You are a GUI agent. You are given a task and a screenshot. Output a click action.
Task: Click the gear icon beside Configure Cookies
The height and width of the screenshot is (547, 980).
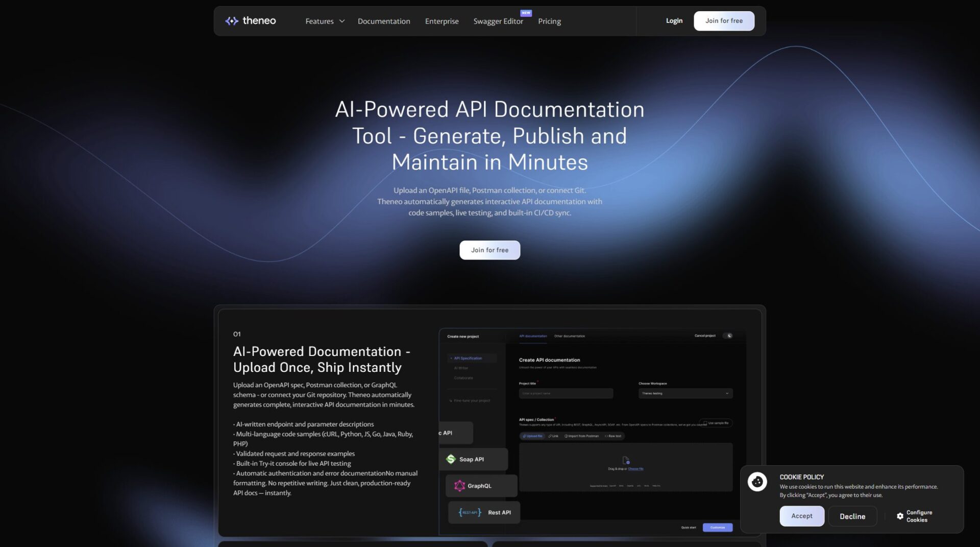click(x=900, y=516)
